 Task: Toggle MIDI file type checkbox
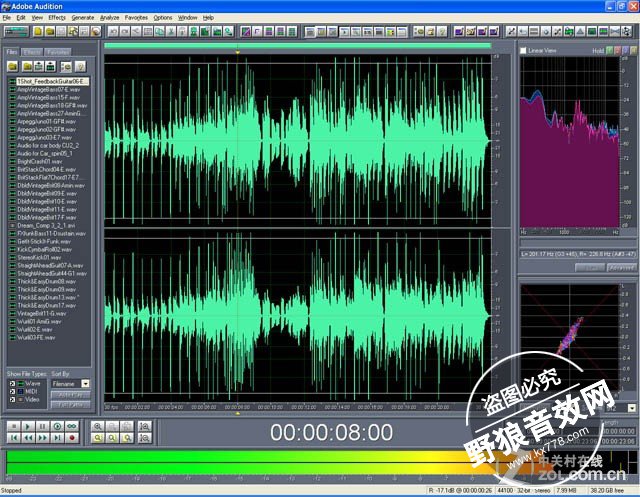click(12, 392)
